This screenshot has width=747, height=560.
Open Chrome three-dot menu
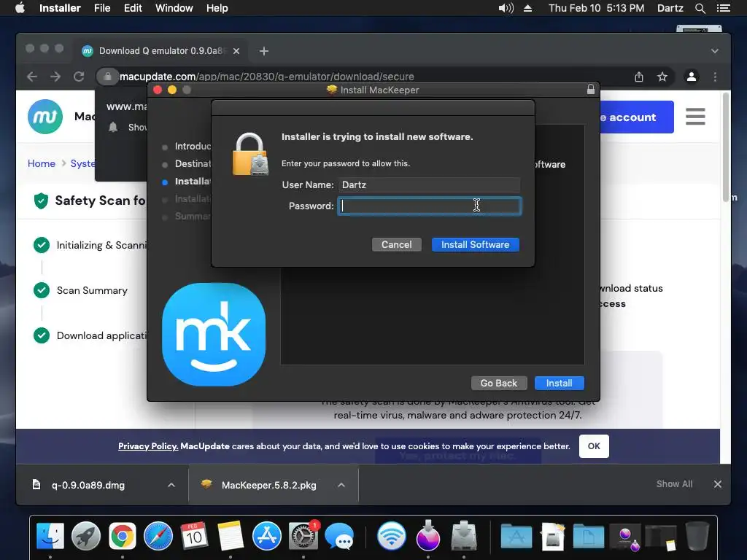(715, 77)
